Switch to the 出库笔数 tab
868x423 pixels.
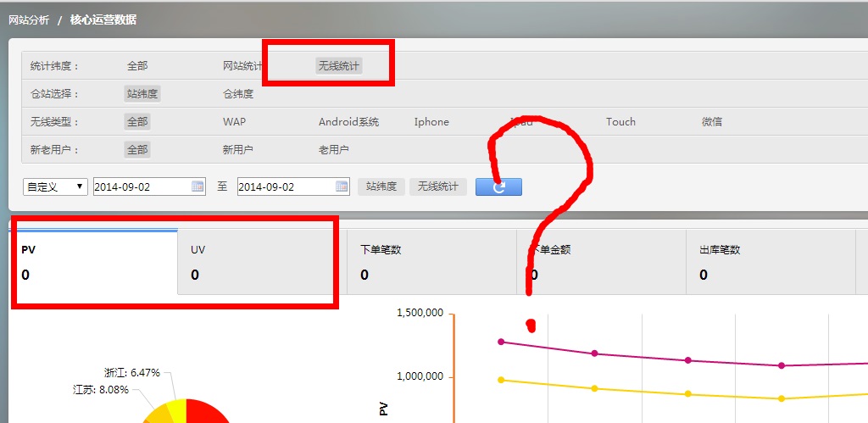(x=771, y=262)
